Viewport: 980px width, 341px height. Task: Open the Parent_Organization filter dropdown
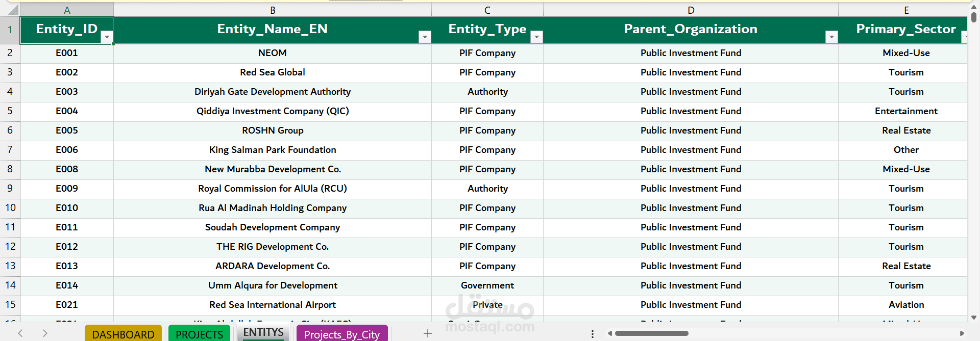[831, 37]
